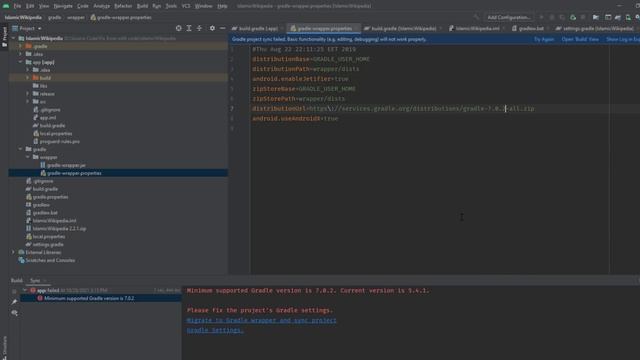Select local.properties under app module
The height and width of the screenshot is (360, 640).
point(56,133)
